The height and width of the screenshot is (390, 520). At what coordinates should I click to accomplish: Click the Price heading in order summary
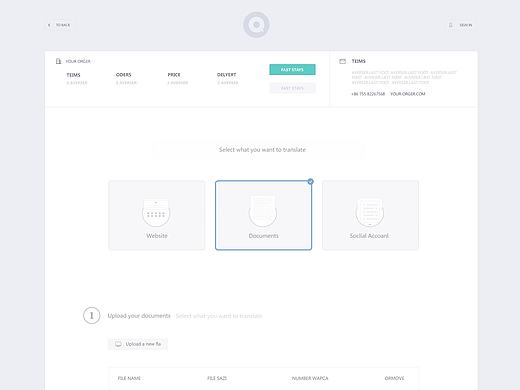point(174,75)
